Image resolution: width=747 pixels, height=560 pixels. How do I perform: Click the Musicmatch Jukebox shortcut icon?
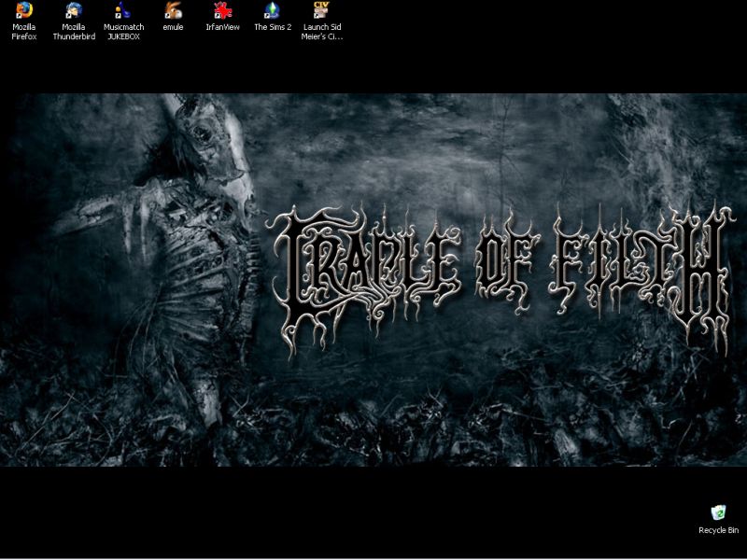pos(123,10)
